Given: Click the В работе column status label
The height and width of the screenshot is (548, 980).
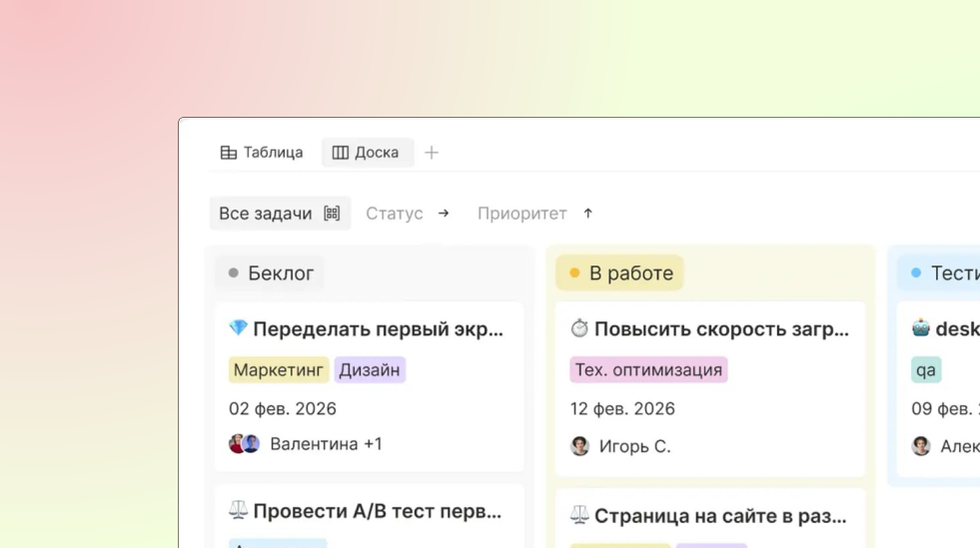Looking at the screenshot, I should coord(620,273).
